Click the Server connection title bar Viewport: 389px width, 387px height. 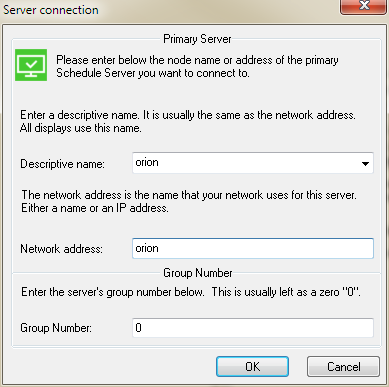click(x=167, y=10)
